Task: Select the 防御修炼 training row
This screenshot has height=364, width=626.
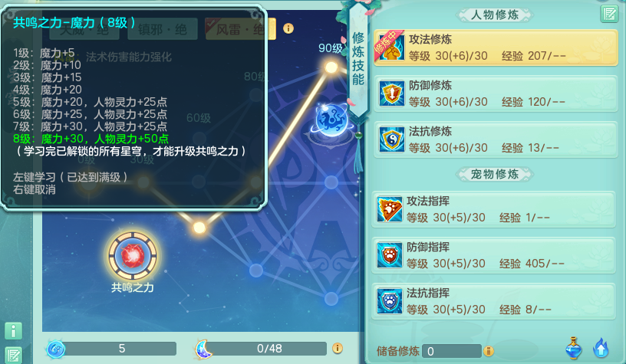Action: coord(496,93)
